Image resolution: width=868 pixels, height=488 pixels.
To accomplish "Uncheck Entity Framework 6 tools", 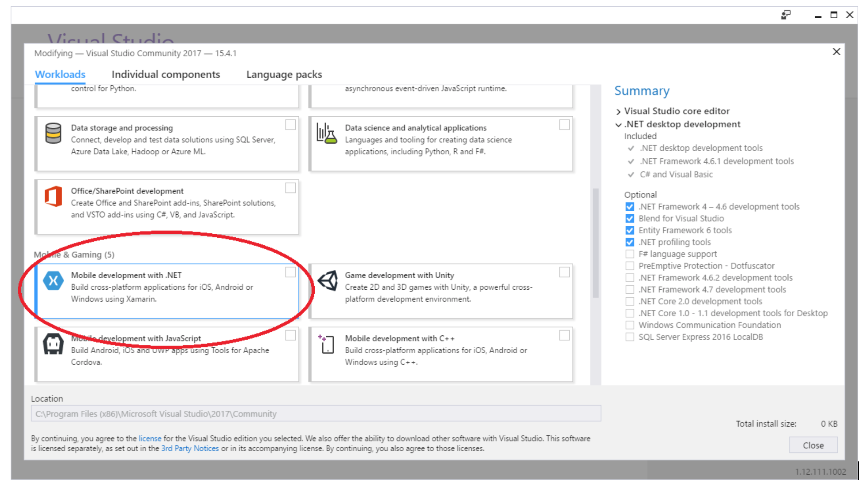I will (x=629, y=230).
